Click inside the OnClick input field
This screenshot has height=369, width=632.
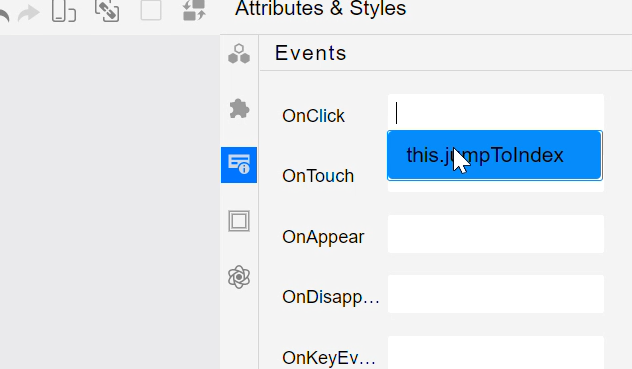496,113
